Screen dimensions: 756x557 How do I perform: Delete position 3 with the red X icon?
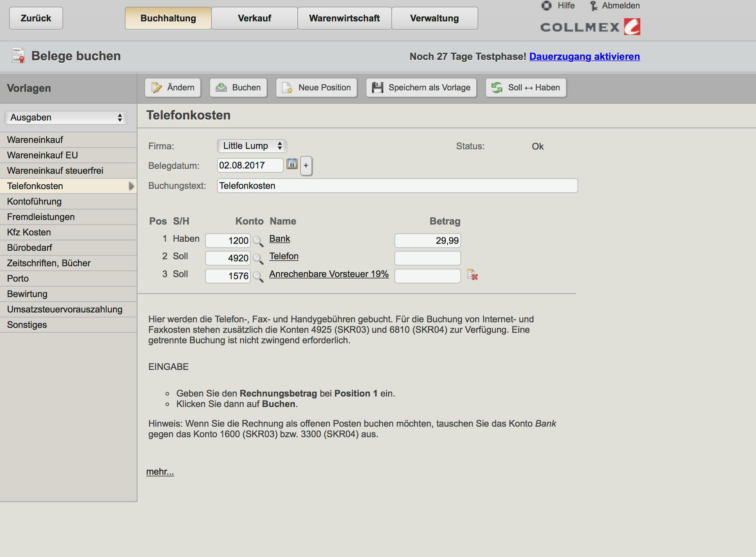tap(472, 275)
